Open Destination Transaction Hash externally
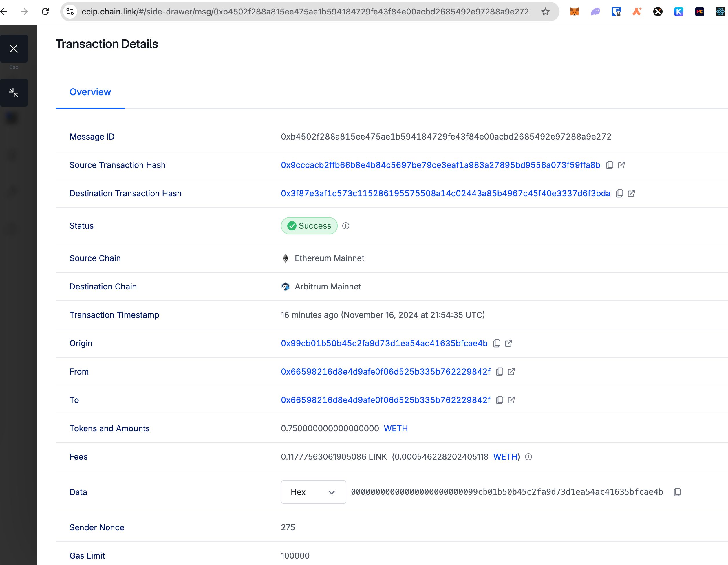The width and height of the screenshot is (728, 565). coord(631,193)
